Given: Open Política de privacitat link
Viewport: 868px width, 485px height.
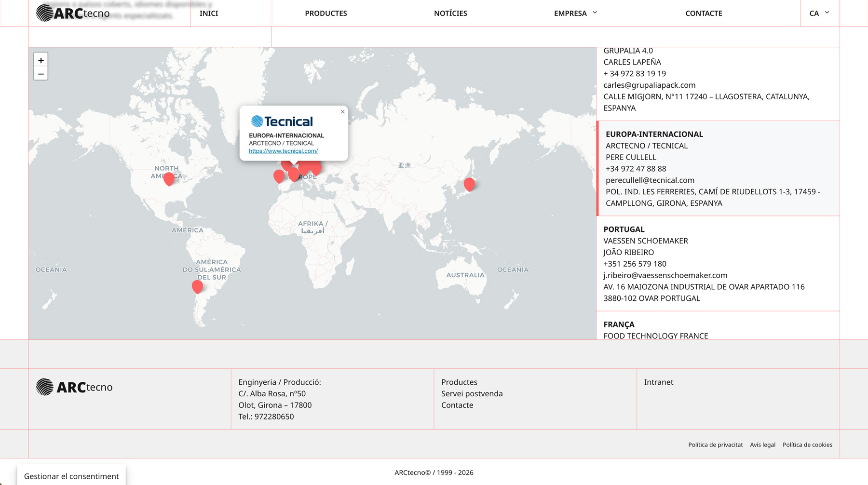Looking at the screenshot, I should point(715,445).
